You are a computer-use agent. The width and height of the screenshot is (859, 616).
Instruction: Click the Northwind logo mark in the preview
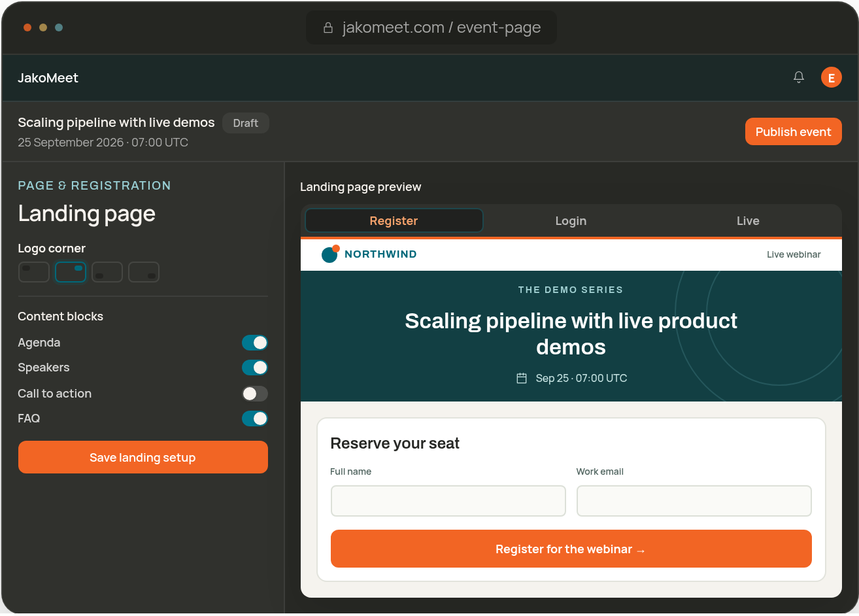click(x=330, y=254)
